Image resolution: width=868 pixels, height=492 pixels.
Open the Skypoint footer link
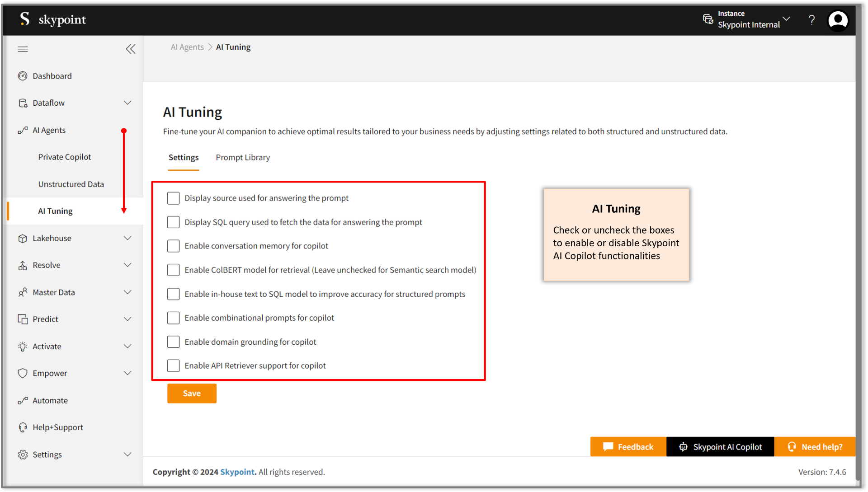(237, 472)
